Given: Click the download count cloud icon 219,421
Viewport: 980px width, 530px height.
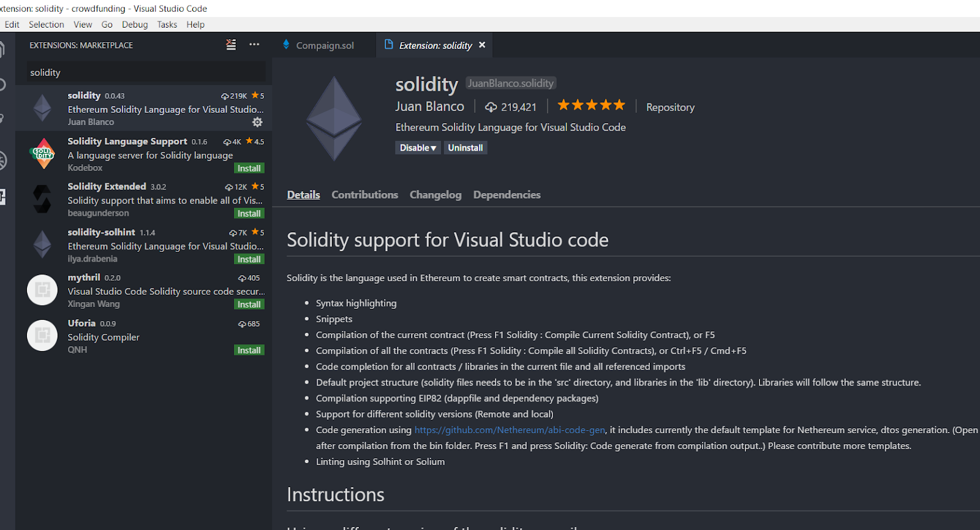Looking at the screenshot, I should (x=491, y=107).
